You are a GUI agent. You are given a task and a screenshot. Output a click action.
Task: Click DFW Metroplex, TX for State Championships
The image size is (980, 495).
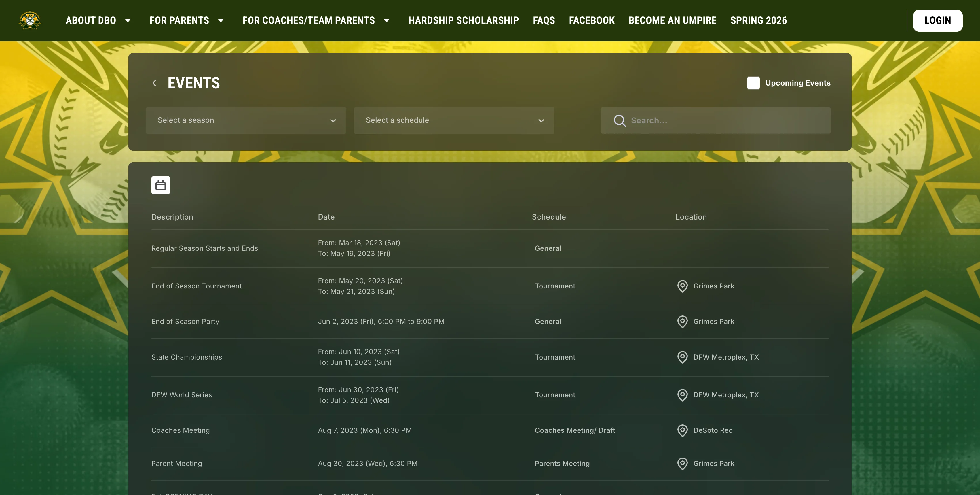[x=726, y=357]
